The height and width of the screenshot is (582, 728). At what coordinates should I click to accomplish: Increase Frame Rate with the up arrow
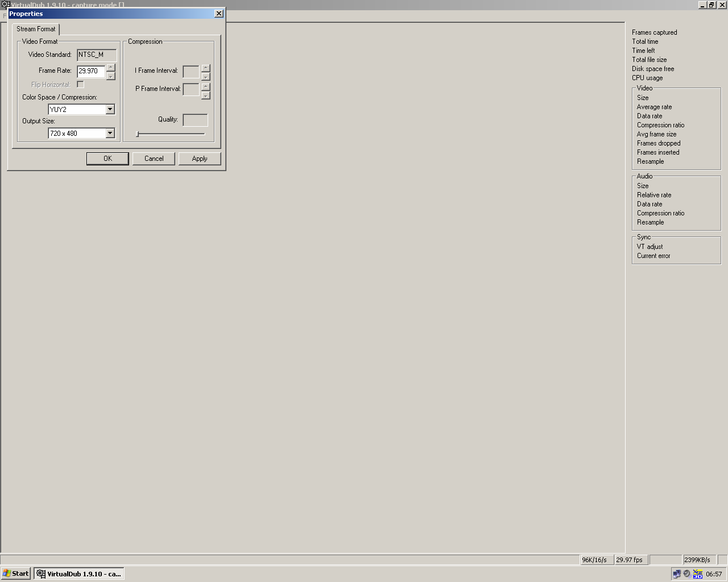coord(111,68)
